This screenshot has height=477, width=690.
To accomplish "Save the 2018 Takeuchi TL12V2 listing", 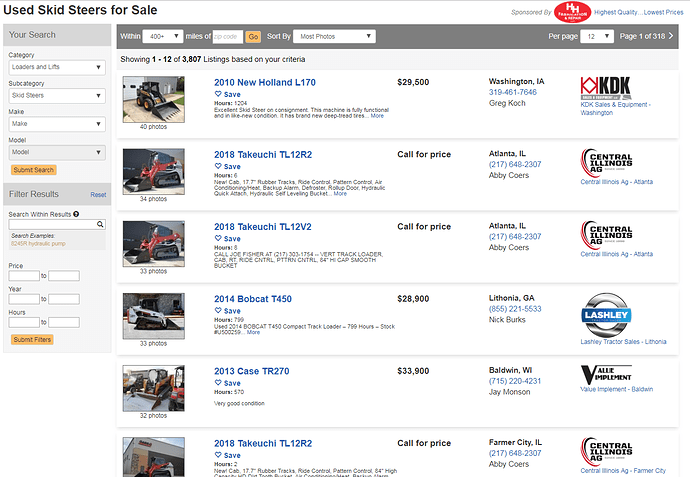I will (228, 238).
